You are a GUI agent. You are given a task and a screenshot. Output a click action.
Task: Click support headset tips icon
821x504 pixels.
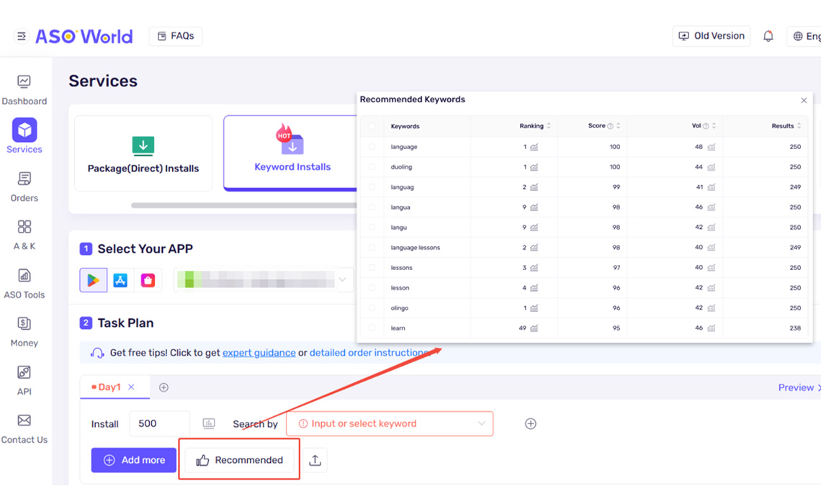coord(97,353)
